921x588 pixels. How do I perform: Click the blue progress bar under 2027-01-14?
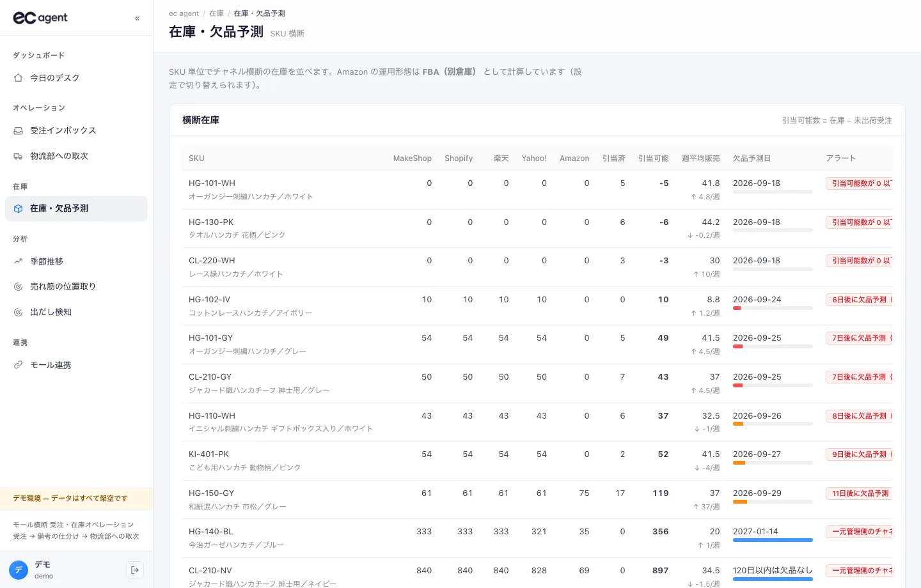(x=773, y=540)
